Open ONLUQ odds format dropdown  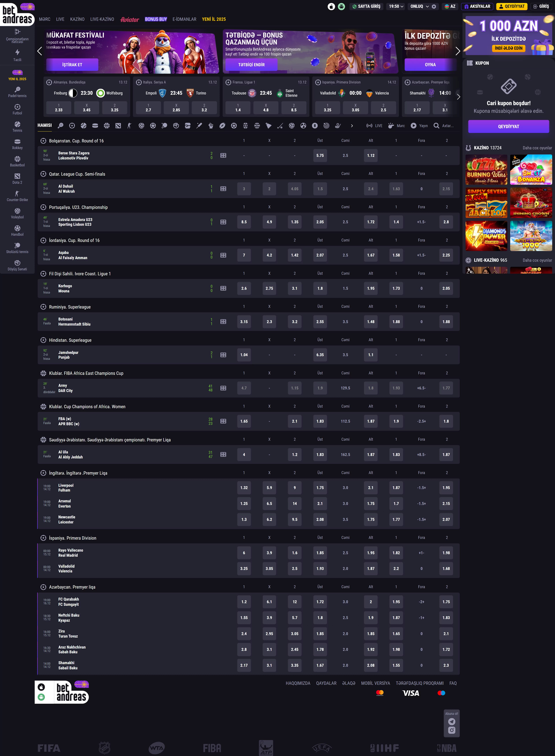point(419,6)
